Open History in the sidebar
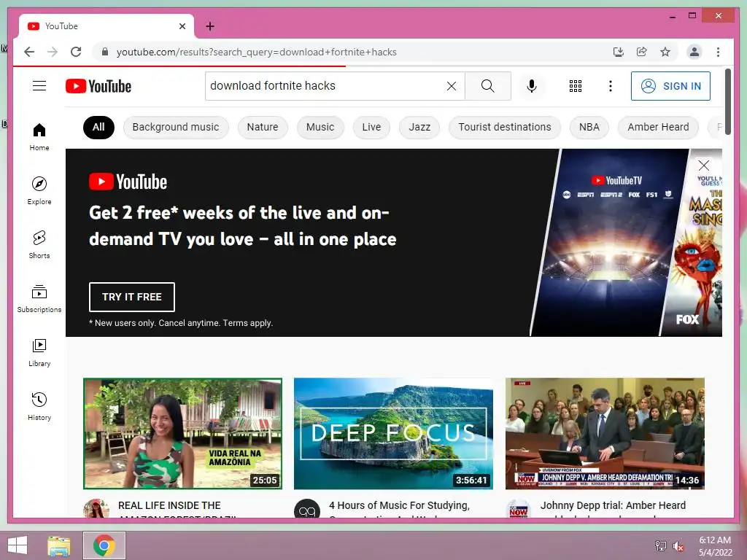Image resolution: width=747 pixels, height=560 pixels. [39, 406]
